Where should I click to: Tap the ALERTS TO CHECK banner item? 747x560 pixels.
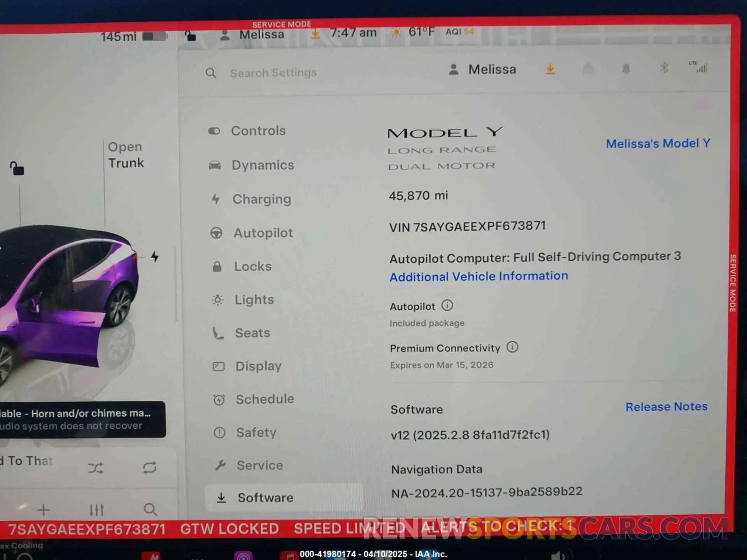(496, 527)
